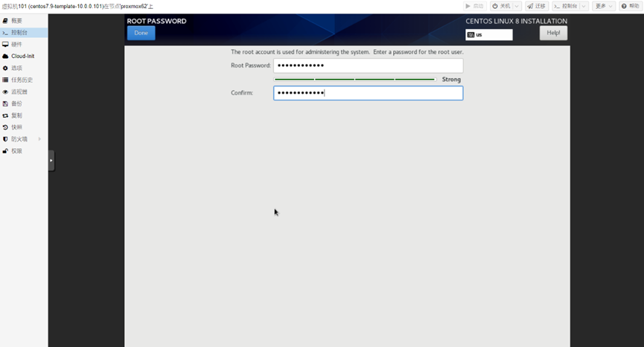Open the 硬件 hardware section

(x=24, y=45)
